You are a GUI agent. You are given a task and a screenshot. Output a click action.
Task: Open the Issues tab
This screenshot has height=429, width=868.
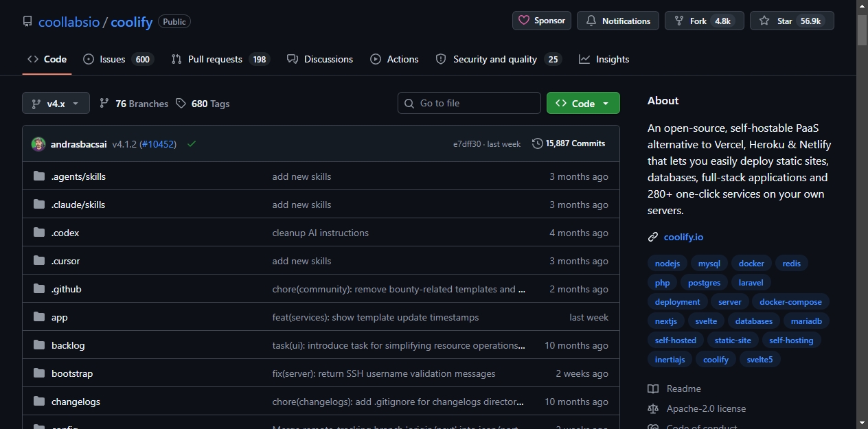[118, 59]
